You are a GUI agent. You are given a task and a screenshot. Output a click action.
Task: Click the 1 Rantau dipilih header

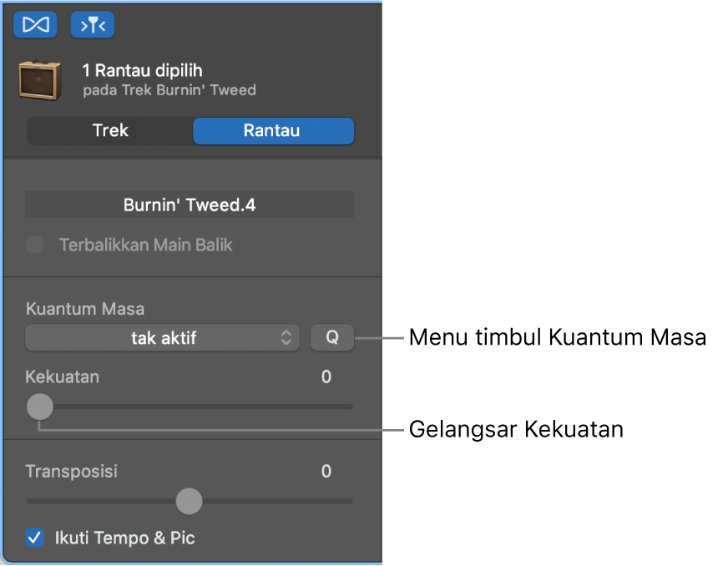(142, 70)
